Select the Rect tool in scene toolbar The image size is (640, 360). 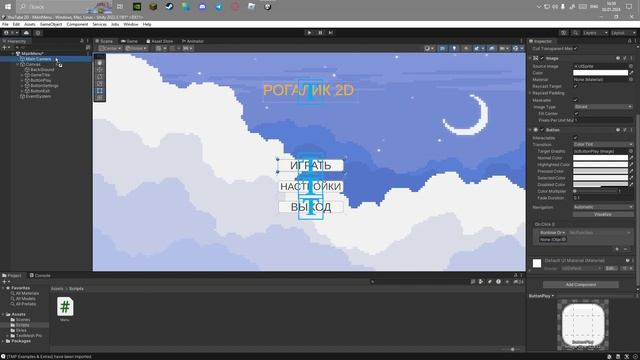pos(100,90)
